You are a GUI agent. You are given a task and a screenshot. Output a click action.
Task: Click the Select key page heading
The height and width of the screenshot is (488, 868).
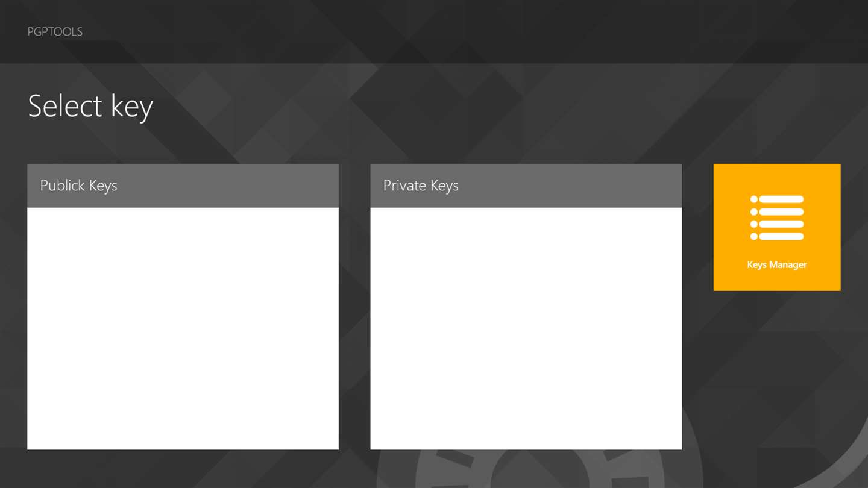90,107
